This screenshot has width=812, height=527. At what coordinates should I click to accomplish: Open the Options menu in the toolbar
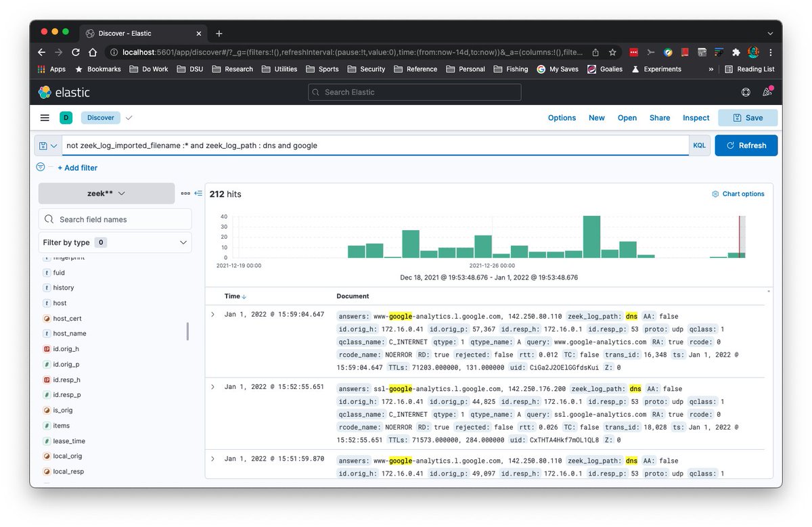tap(562, 117)
